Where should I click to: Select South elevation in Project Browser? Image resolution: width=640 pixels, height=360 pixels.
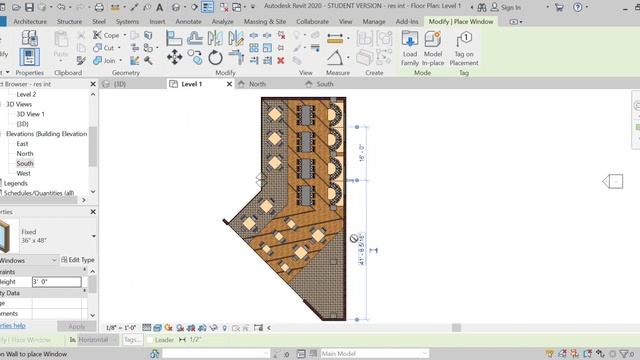pyautogui.click(x=25, y=163)
